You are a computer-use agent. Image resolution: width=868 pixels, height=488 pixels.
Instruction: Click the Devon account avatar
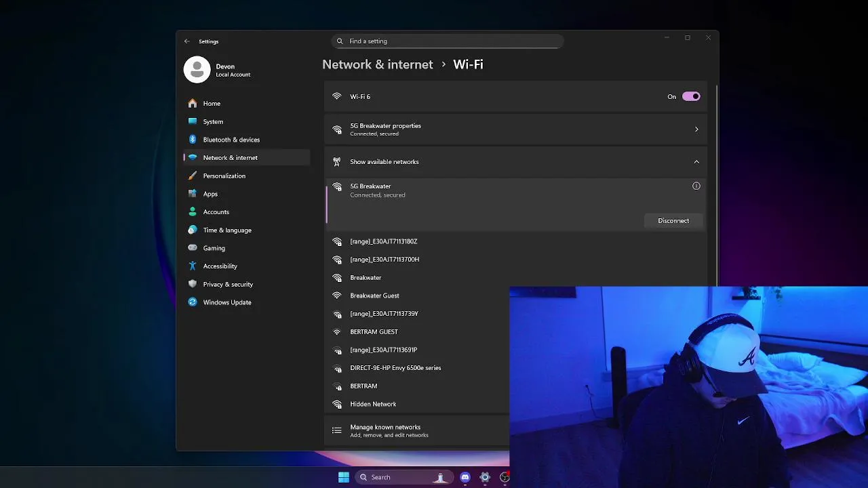[x=197, y=70]
